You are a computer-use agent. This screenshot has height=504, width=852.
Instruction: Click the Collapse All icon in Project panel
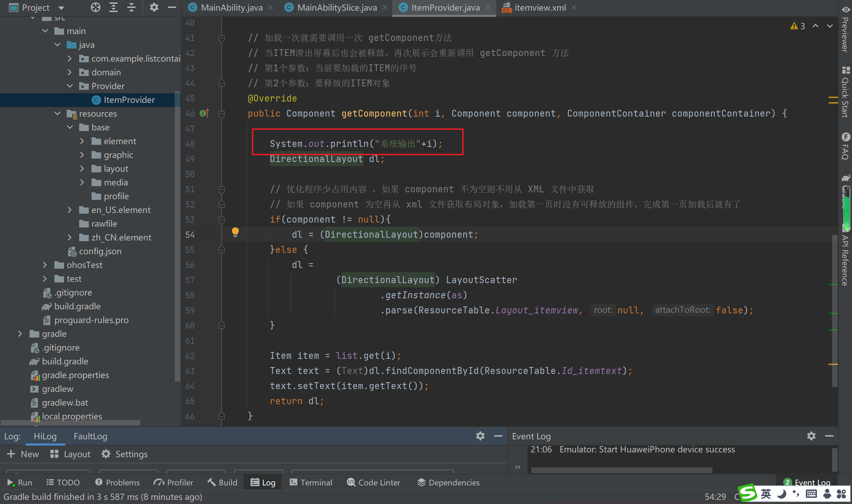pos(131,7)
